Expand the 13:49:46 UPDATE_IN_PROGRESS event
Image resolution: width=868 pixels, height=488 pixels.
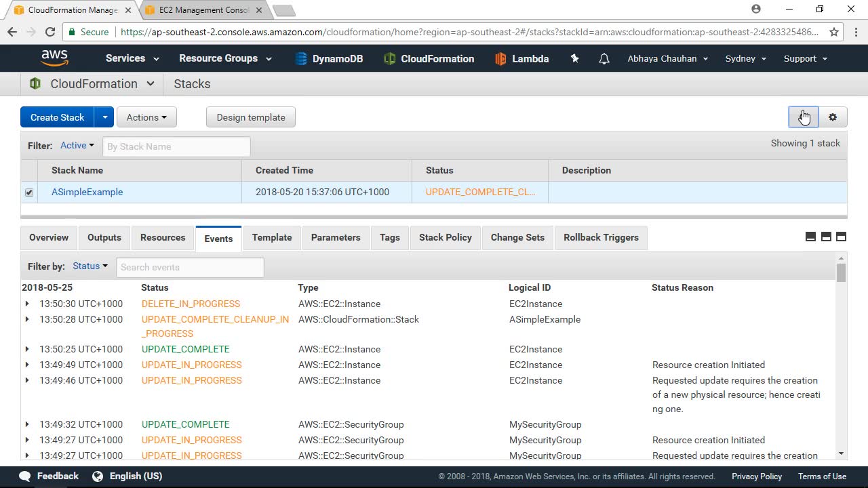click(x=27, y=380)
